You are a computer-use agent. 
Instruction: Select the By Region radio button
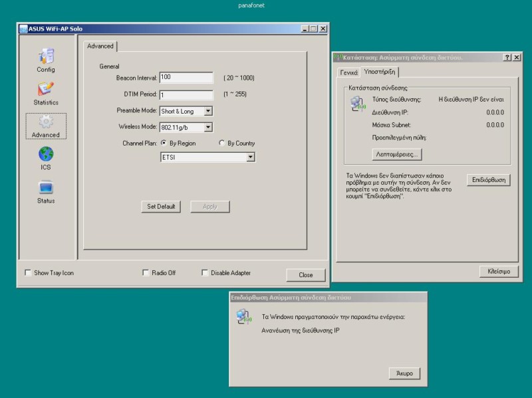164,143
